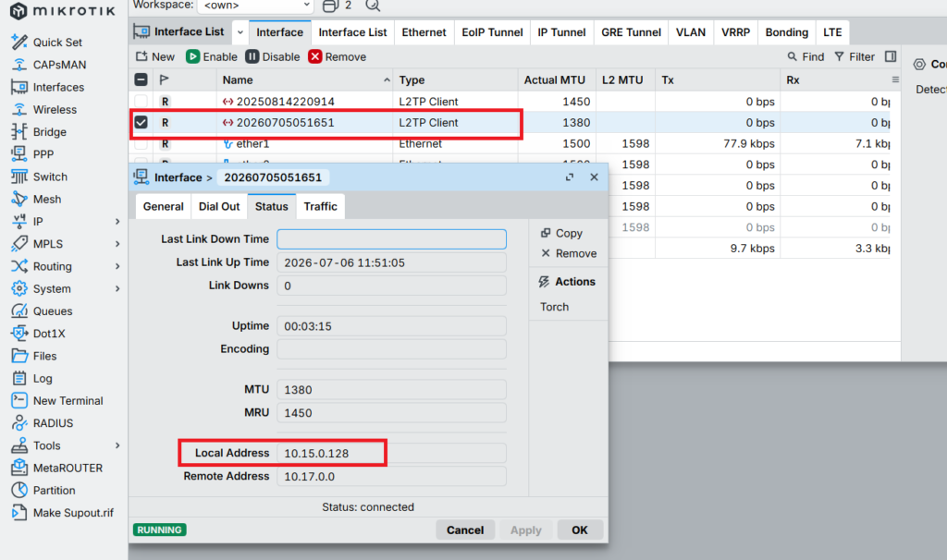Image resolution: width=947 pixels, height=560 pixels.
Task: Open Wireless section
Action: 44,109
